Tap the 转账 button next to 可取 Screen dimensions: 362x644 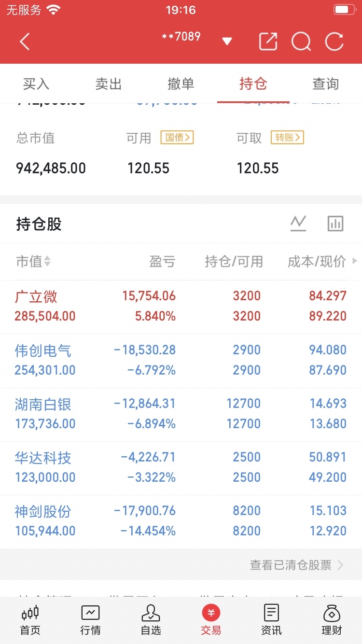click(287, 138)
